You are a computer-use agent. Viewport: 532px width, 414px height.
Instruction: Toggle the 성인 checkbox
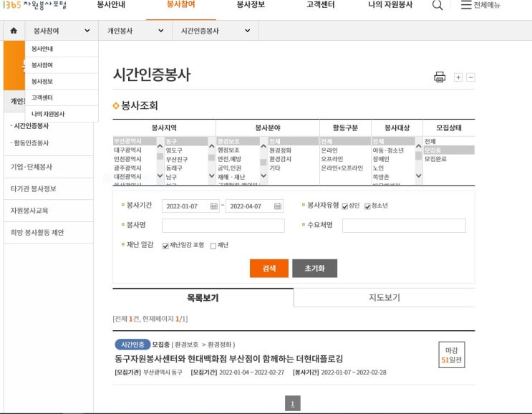click(x=344, y=206)
